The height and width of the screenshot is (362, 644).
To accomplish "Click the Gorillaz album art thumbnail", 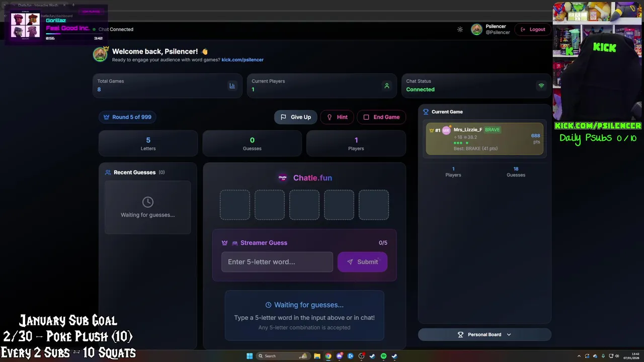I will [26, 25].
